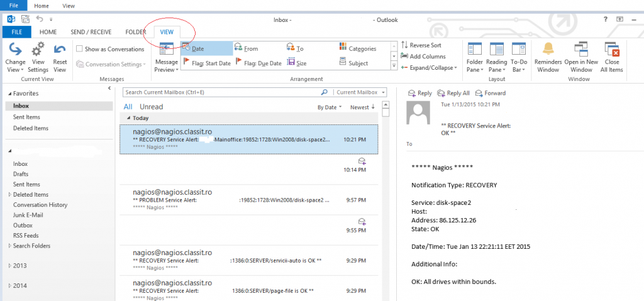The height and width of the screenshot is (301, 644).
Task: Click the Reset View icon
Action: coord(60,50)
